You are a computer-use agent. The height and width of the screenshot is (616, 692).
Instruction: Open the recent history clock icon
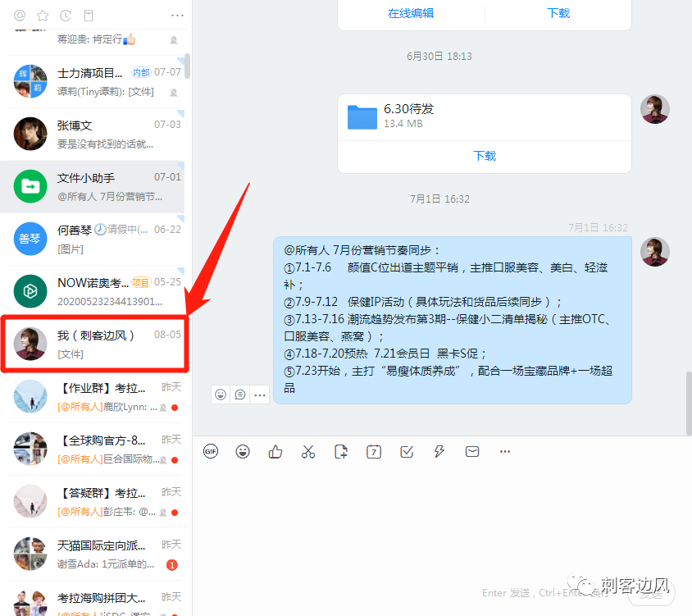point(66,16)
